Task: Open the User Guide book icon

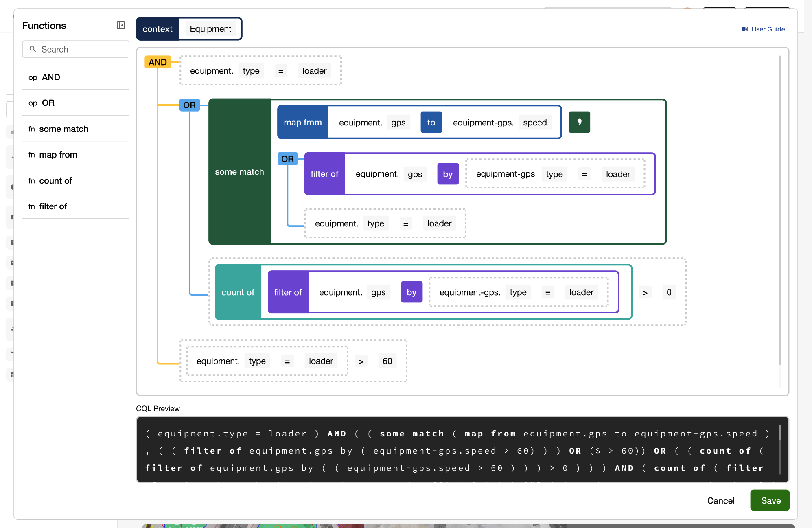Action: pos(745,29)
